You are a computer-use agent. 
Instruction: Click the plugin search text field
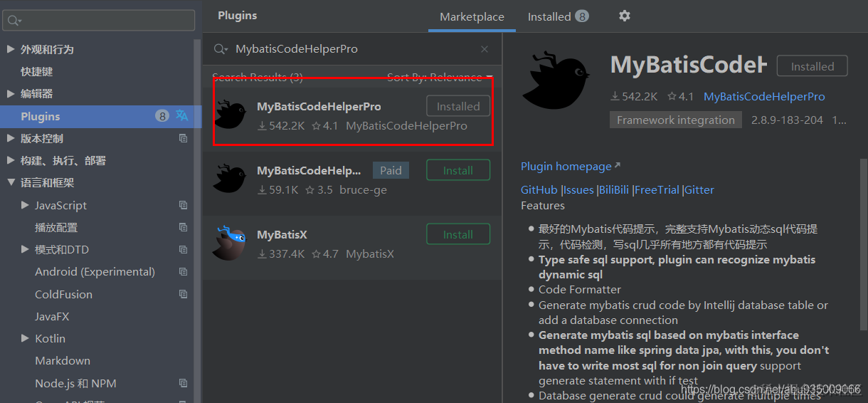(352, 49)
